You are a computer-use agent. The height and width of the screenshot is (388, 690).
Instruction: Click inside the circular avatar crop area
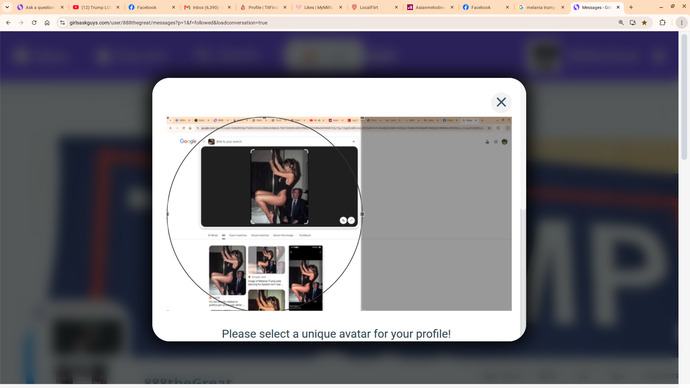pos(264,214)
